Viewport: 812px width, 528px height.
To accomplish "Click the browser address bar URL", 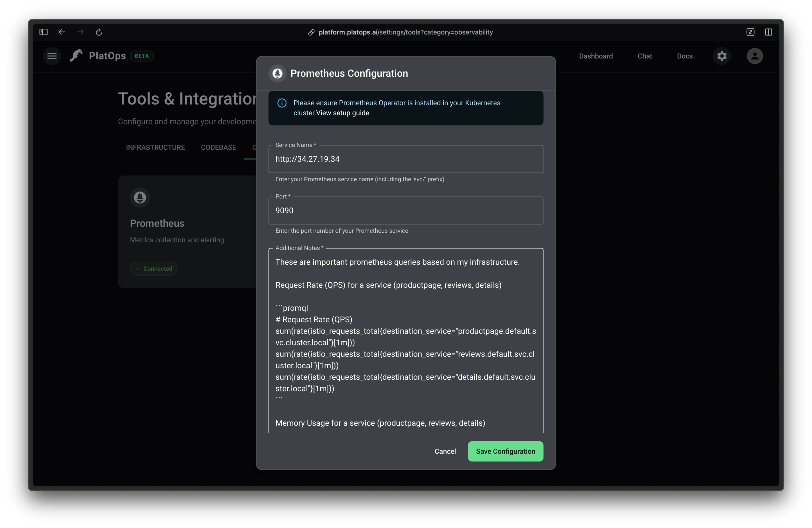I will tap(405, 32).
